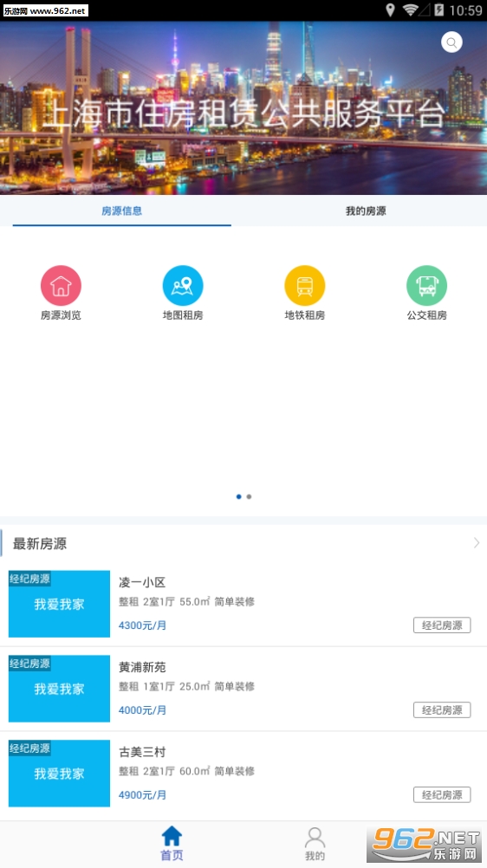Select the first carousel page dot
The image size is (487, 868).
tap(239, 496)
